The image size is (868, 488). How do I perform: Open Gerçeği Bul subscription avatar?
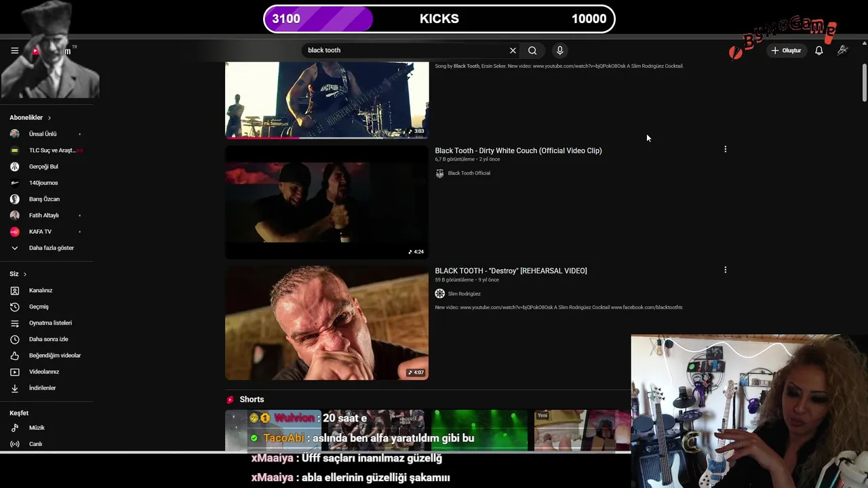click(15, 166)
